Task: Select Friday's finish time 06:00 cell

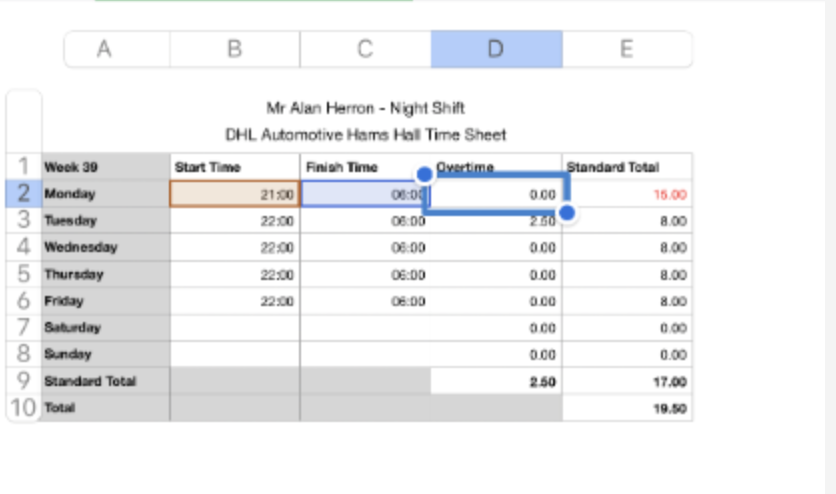Action: click(x=365, y=301)
